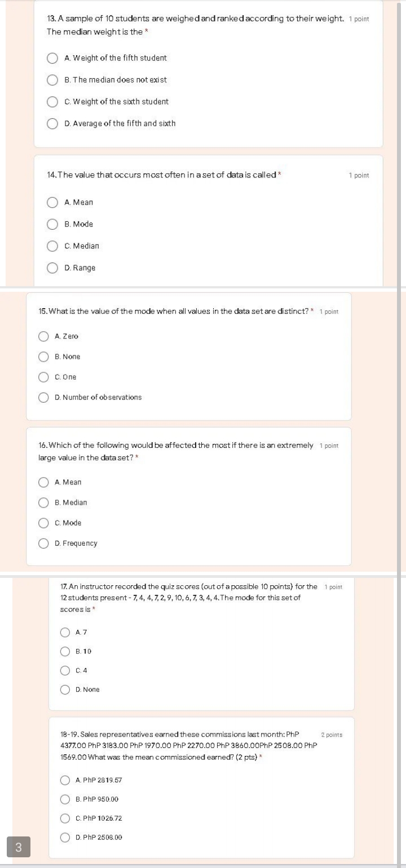406x868 pixels.
Task: Select option A. Weight of the fifth student
Action: tap(52, 58)
